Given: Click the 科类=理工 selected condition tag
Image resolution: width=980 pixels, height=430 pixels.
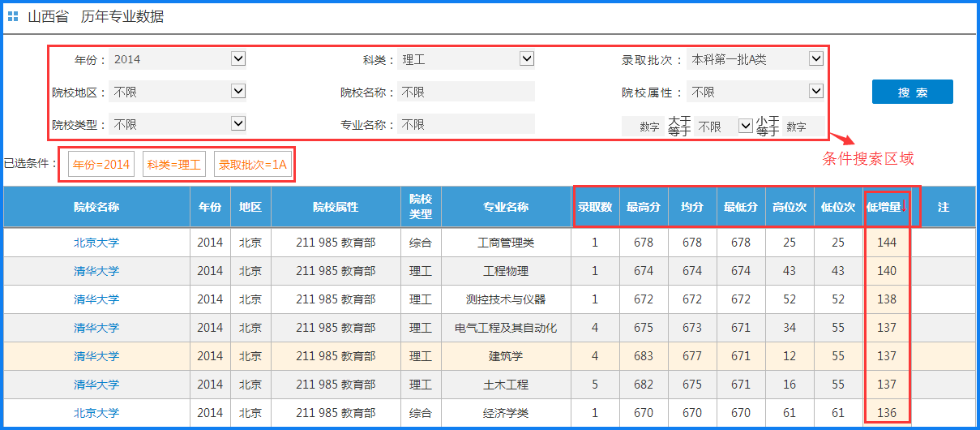Looking at the screenshot, I should pyautogui.click(x=173, y=165).
